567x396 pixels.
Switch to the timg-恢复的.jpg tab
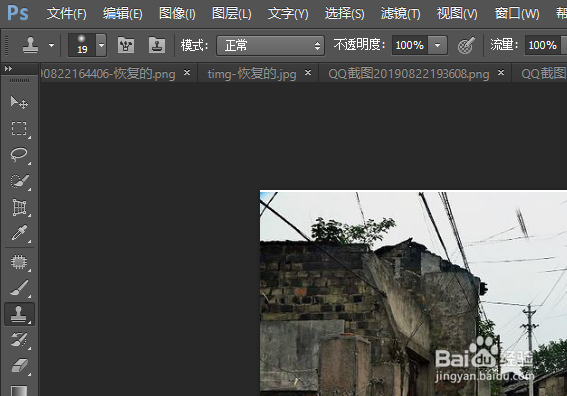252,74
